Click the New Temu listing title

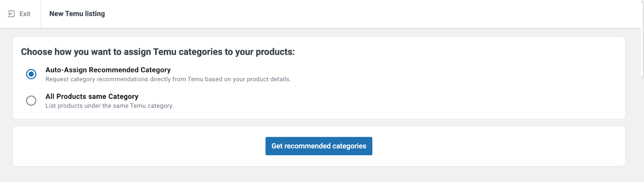tap(77, 14)
